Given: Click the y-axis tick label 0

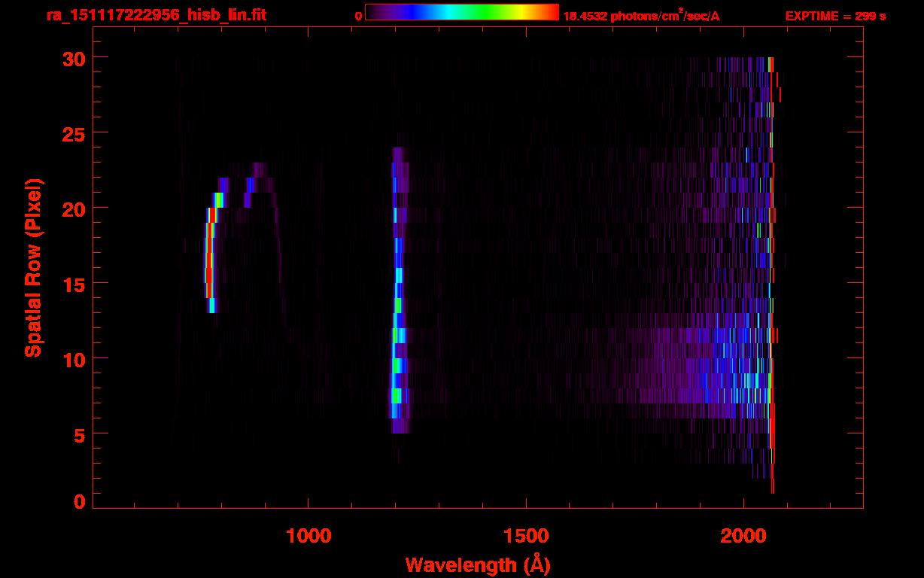Looking at the screenshot, I should pyautogui.click(x=79, y=501).
